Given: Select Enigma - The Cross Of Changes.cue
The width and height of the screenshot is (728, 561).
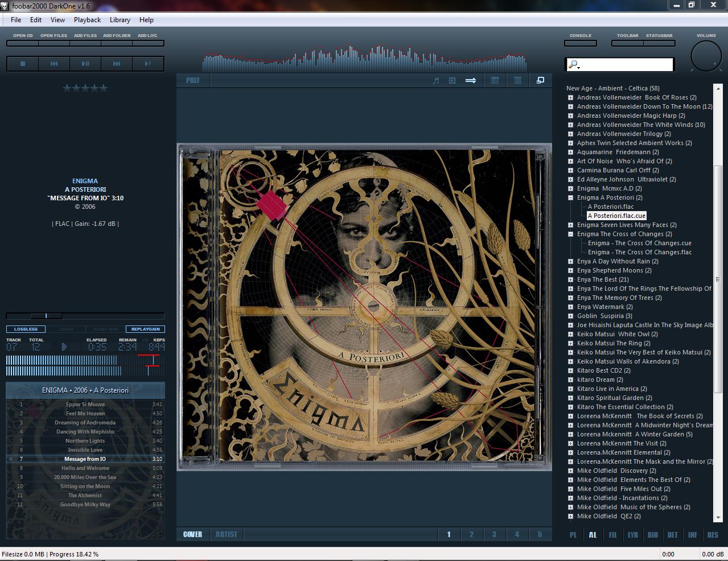Looking at the screenshot, I should [640, 243].
